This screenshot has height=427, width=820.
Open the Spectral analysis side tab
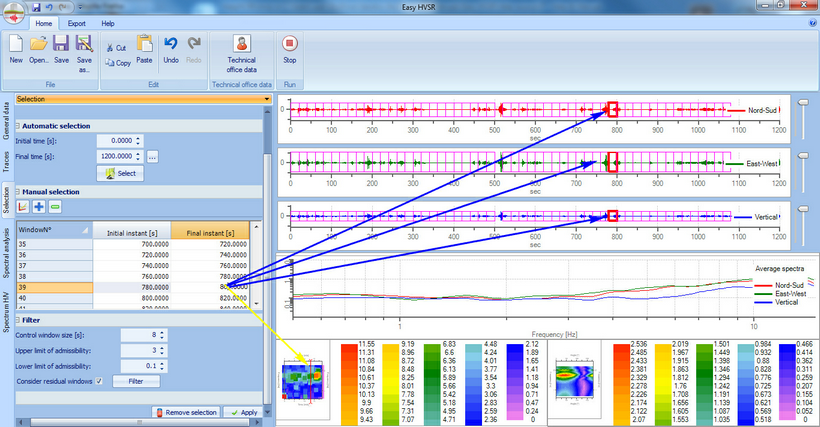coord(6,253)
